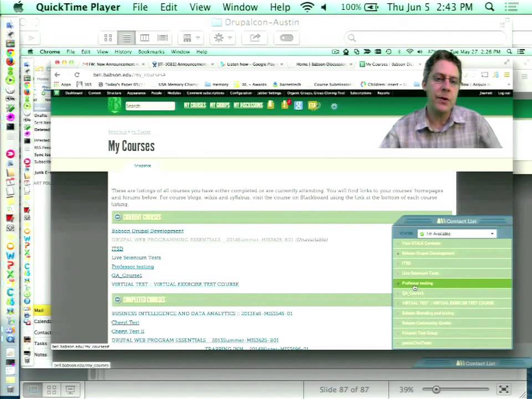Click Chrome reload button in recording

click(x=77, y=75)
